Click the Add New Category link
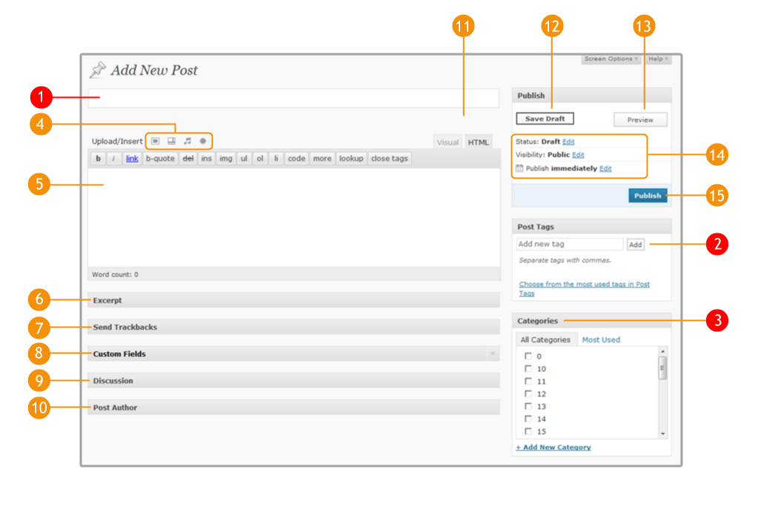 [553, 447]
